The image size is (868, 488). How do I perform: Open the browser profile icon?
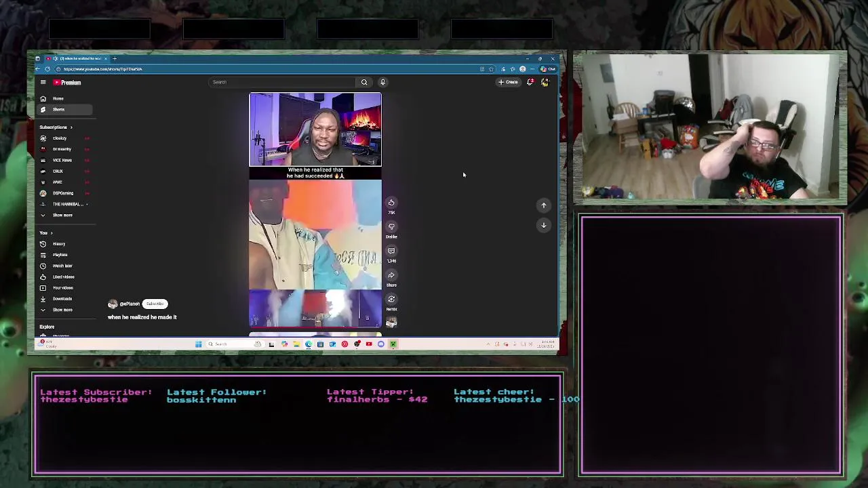[x=522, y=69]
